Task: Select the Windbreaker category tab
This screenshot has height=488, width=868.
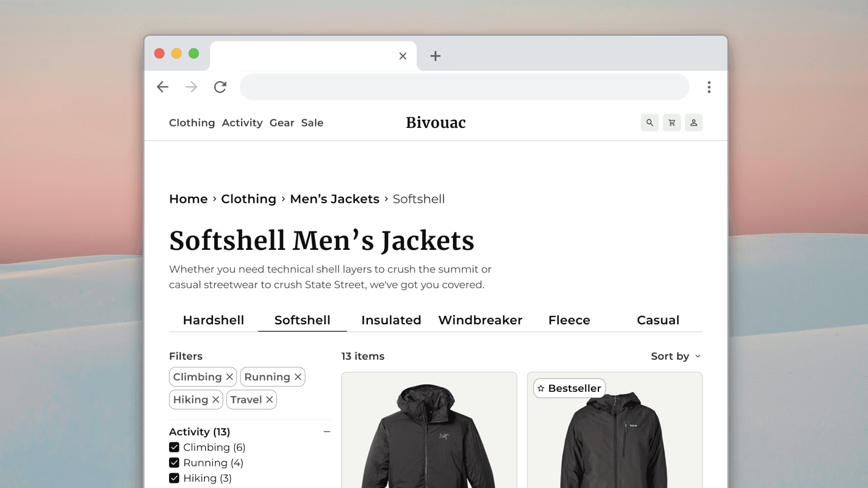Action: (480, 320)
